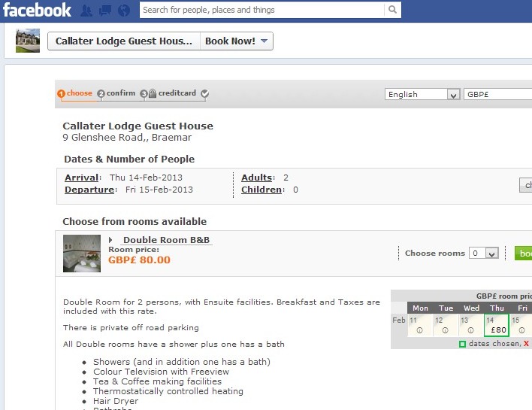532x410 pixels.
Task: Select the confirm step tab
Action: point(121,93)
